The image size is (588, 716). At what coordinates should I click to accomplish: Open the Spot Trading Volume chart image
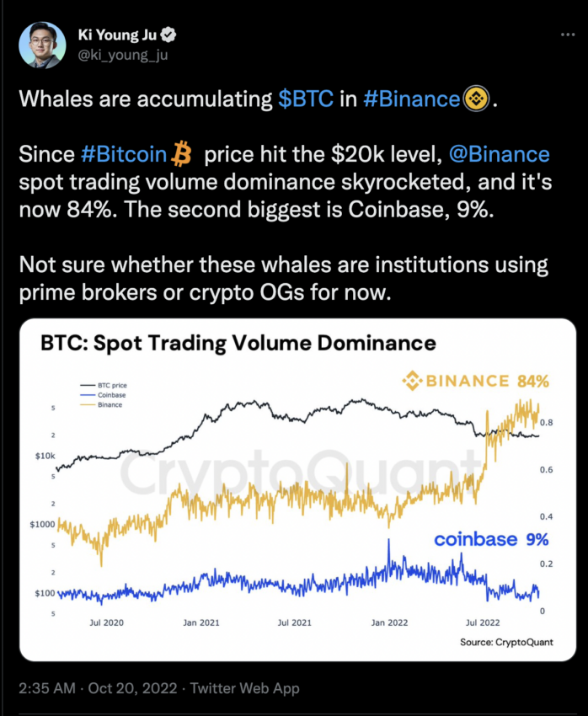[x=297, y=489]
